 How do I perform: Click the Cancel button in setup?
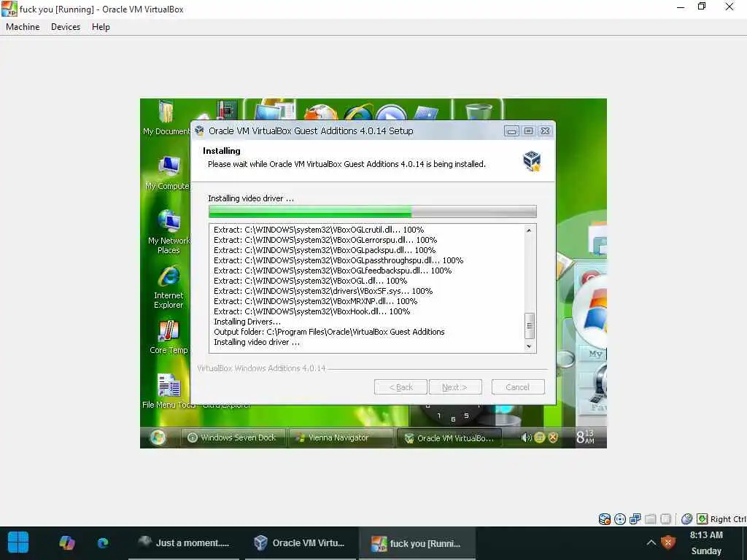tap(518, 387)
